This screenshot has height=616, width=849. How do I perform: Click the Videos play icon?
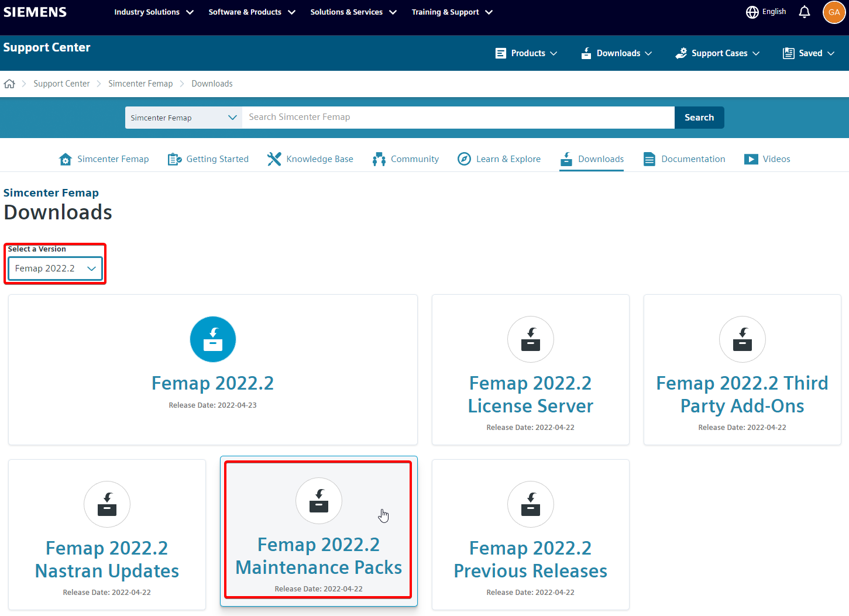[751, 159]
